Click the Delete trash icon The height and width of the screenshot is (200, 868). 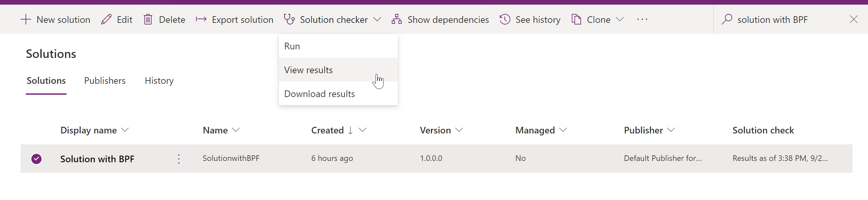tap(148, 19)
